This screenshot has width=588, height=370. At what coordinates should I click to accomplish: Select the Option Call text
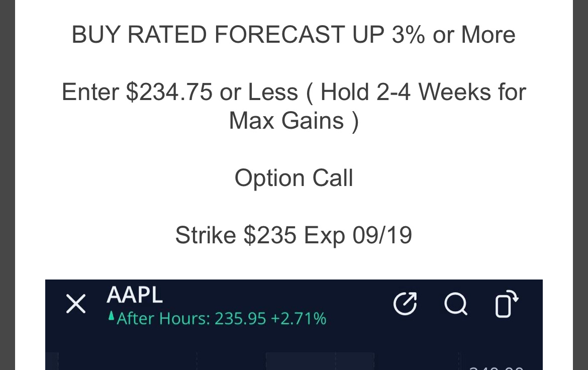coord(294,178)
